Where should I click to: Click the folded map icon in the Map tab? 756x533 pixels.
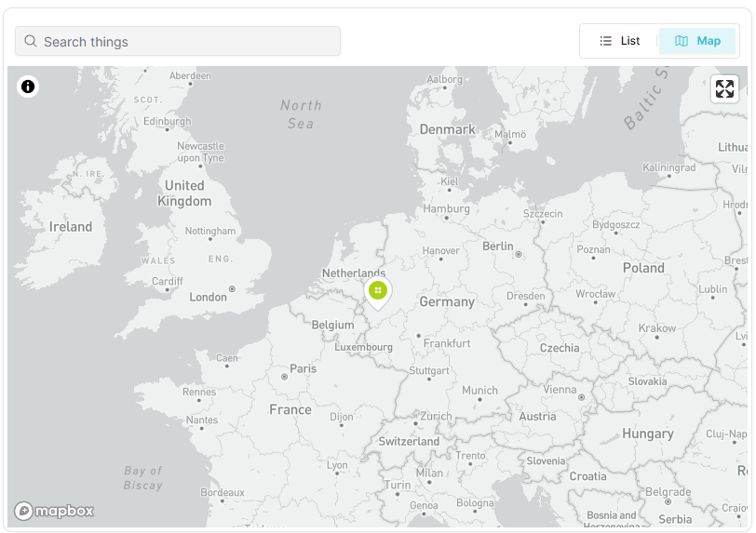click(x=682, y=41)
